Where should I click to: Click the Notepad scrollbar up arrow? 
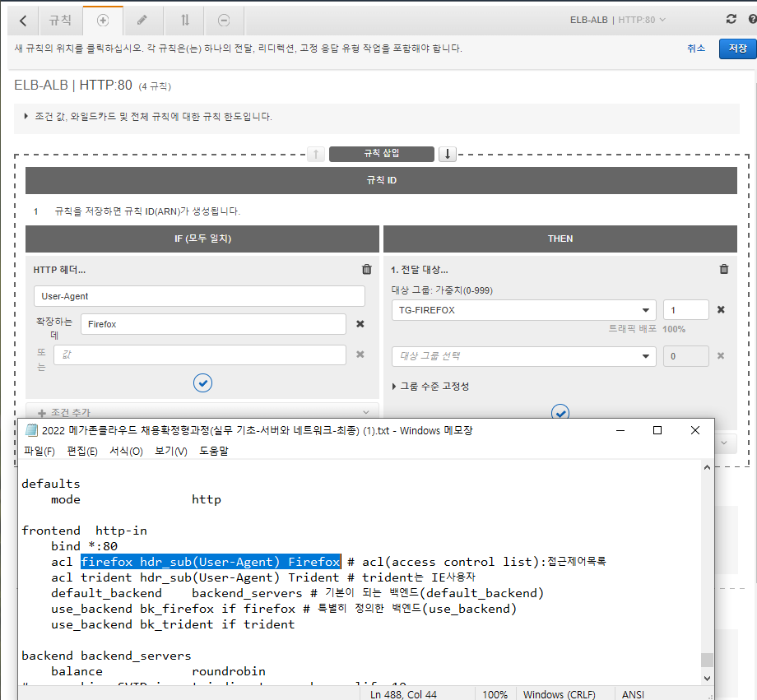click(707, 467)
